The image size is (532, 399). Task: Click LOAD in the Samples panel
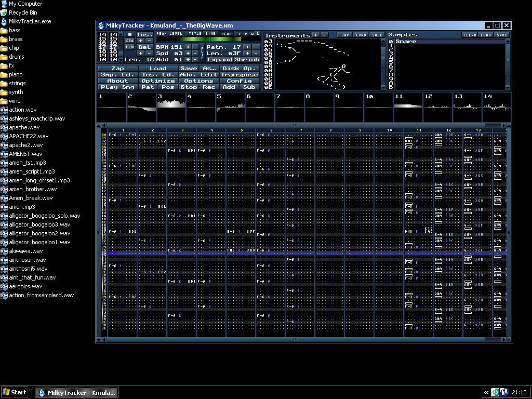tap(486, 35)
